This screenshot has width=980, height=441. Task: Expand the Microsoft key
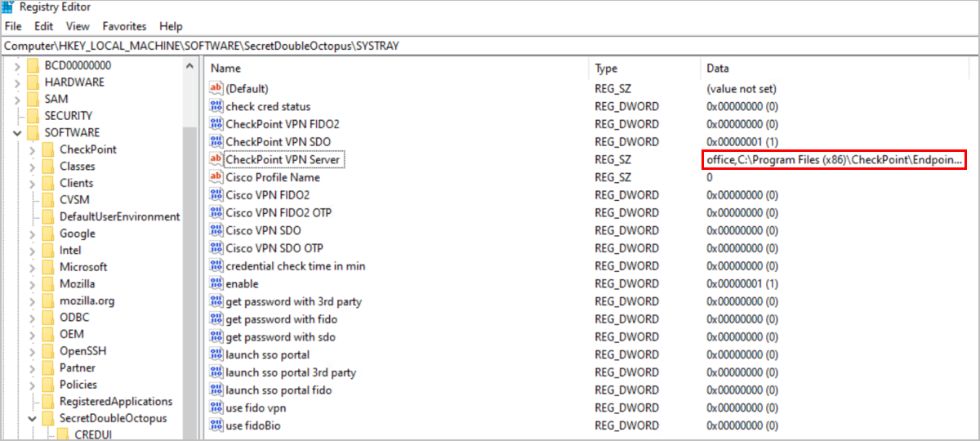tap(32, 267)
